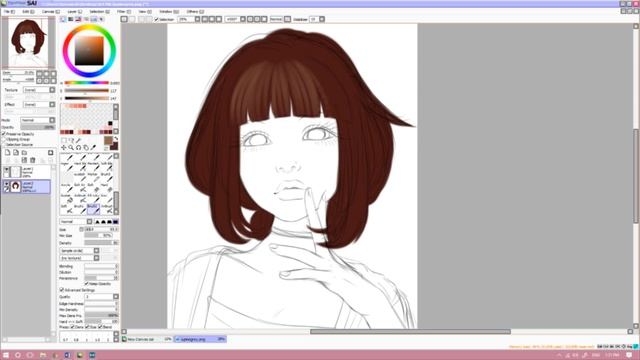The height and width of the screenshot is (360, 640).
Task: Enable the Clipping Group checkbox
Action: [x=4, y=139]
